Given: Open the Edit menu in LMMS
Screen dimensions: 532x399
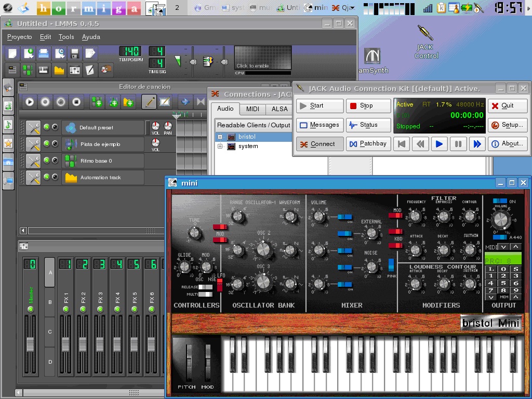Looking at the screenshot, I should 46,37.
